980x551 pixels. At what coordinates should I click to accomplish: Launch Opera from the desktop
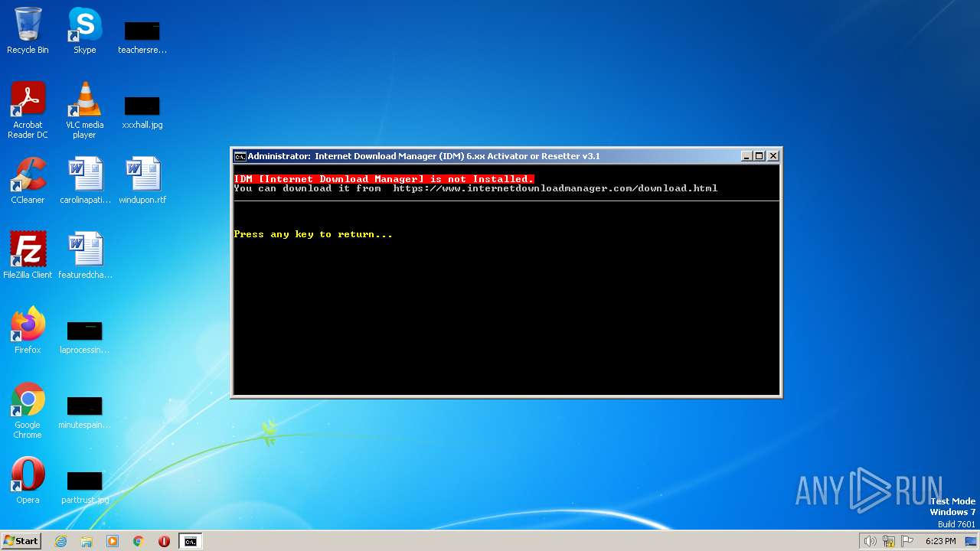pos(28,481)
